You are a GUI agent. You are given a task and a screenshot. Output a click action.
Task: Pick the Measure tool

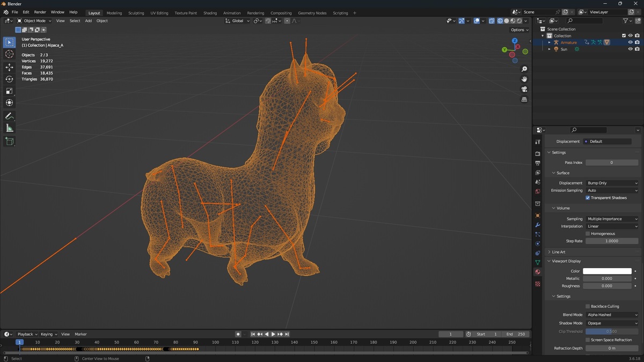[x=9, y=128]
